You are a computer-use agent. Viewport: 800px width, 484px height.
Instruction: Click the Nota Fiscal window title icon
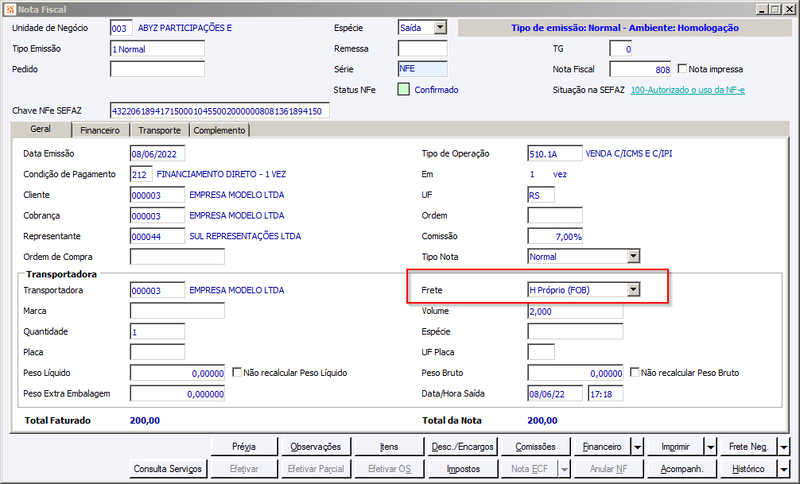(x=9, y=9)
